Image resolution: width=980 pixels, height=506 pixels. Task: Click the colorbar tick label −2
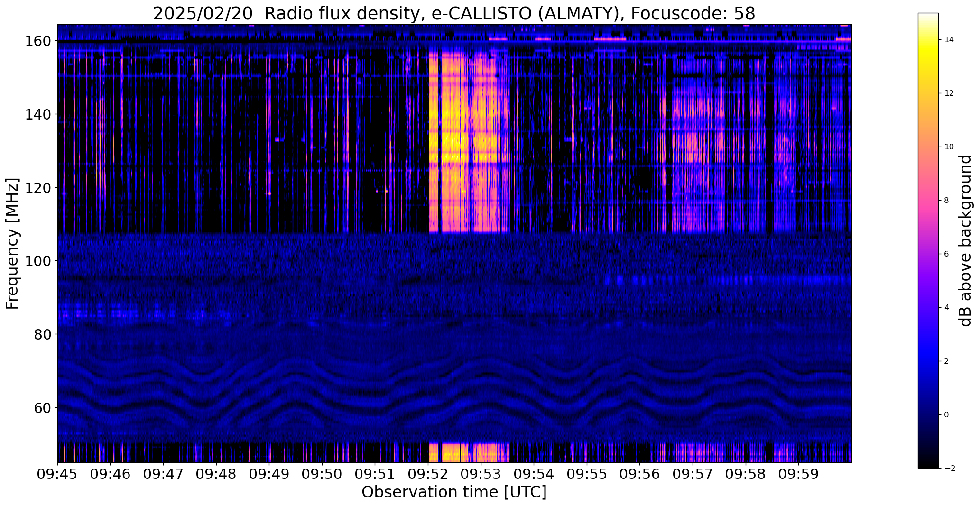[x=950, y=469]
